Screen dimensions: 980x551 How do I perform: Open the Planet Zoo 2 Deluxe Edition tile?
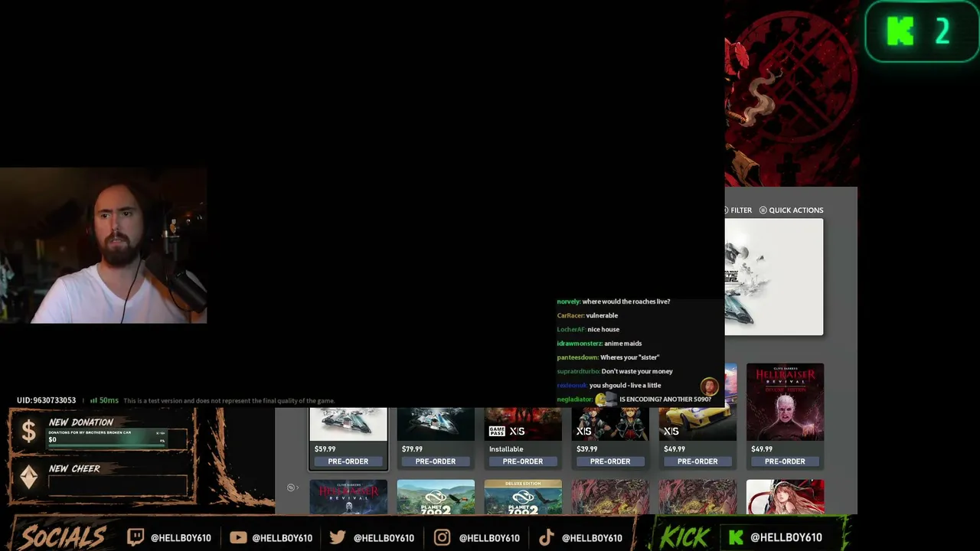[523, 497]
